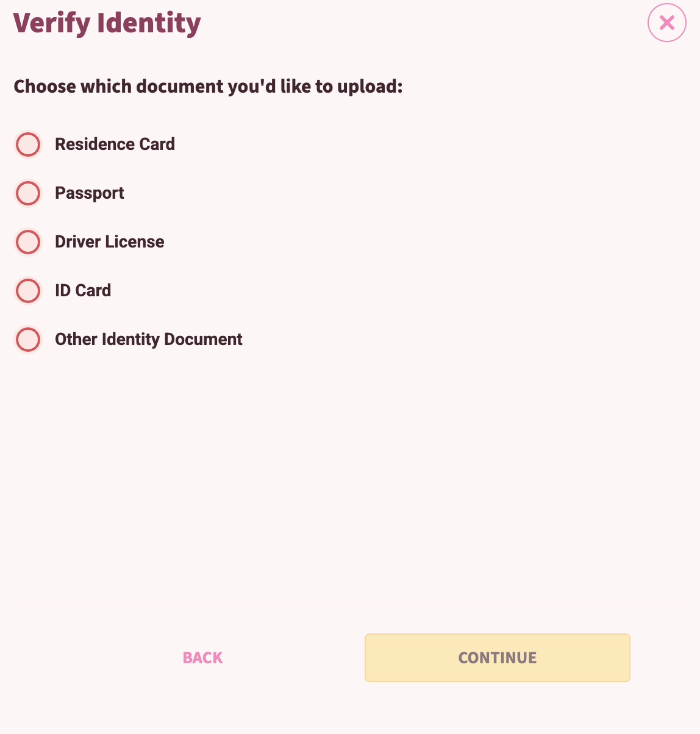This screenshot has width=700, height=734.
Task: Click the 'Other Identity Document' label text
Action: [x=149, y=340]
